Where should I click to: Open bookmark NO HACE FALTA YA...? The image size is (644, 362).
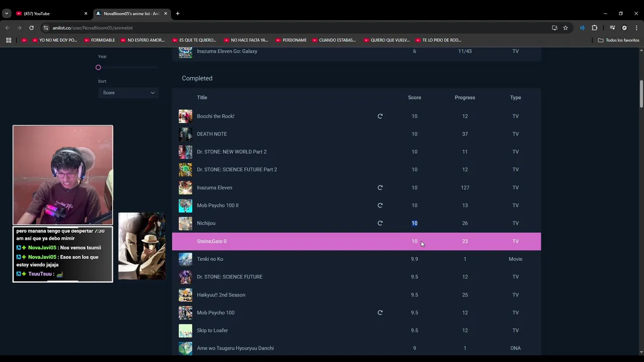pos(246,40)
